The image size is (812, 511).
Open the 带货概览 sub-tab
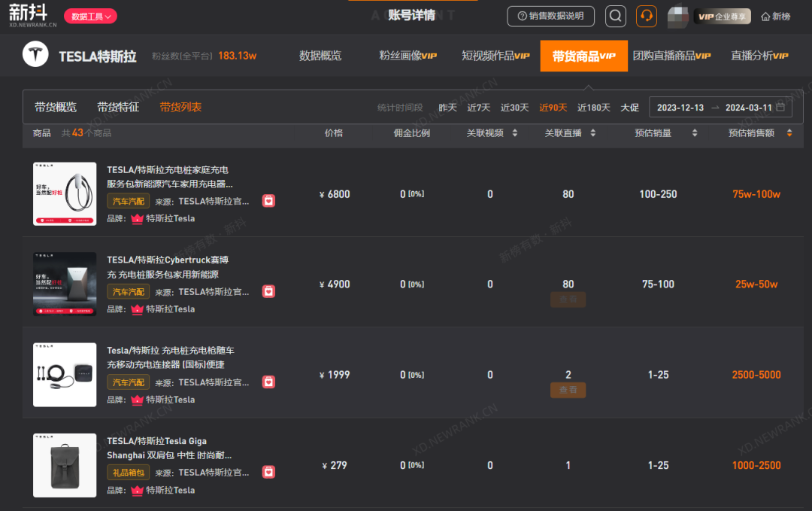coord(56,108)
